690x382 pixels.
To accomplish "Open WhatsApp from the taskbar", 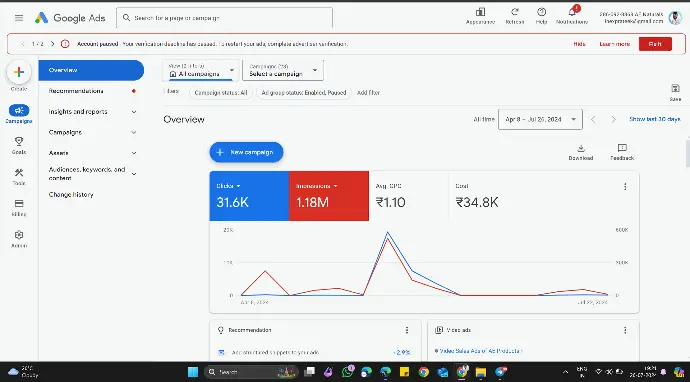I will (348, 372).
